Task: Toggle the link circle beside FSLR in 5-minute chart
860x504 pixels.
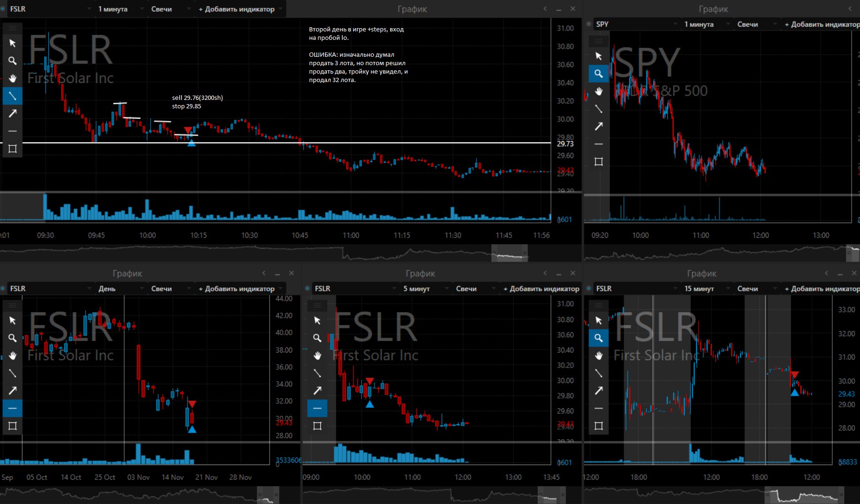Action: [308, 288]
